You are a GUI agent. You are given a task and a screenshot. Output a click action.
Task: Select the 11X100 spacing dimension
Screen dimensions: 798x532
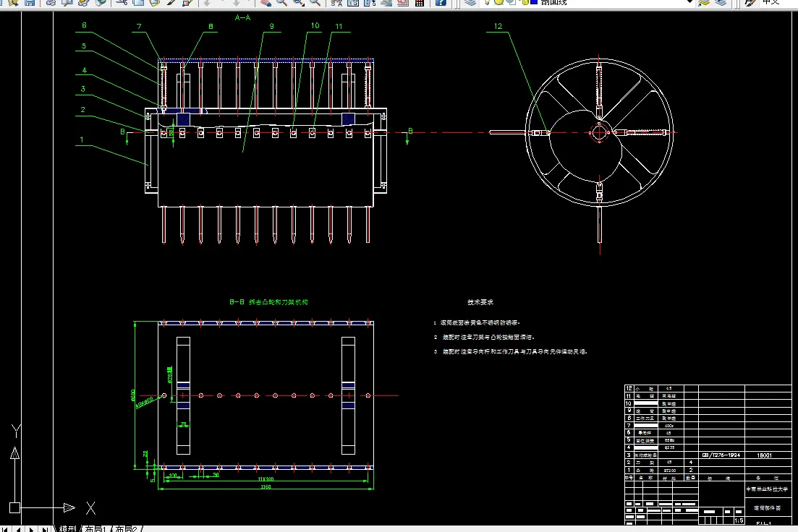(266, 479)
